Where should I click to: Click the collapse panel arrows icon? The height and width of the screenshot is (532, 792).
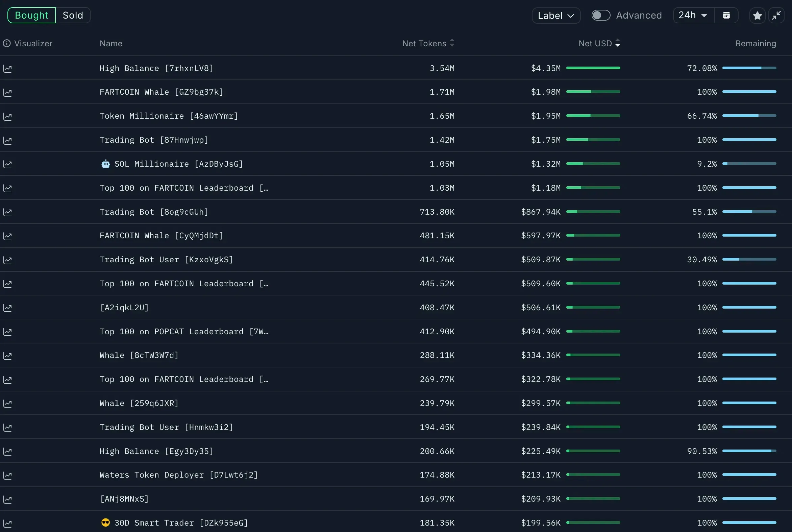[x=776, y=16]
